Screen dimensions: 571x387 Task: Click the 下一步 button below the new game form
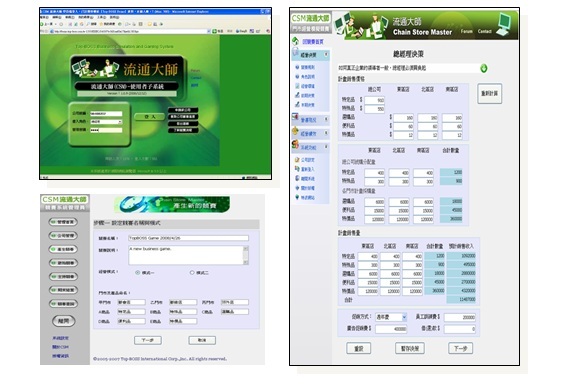148,340
